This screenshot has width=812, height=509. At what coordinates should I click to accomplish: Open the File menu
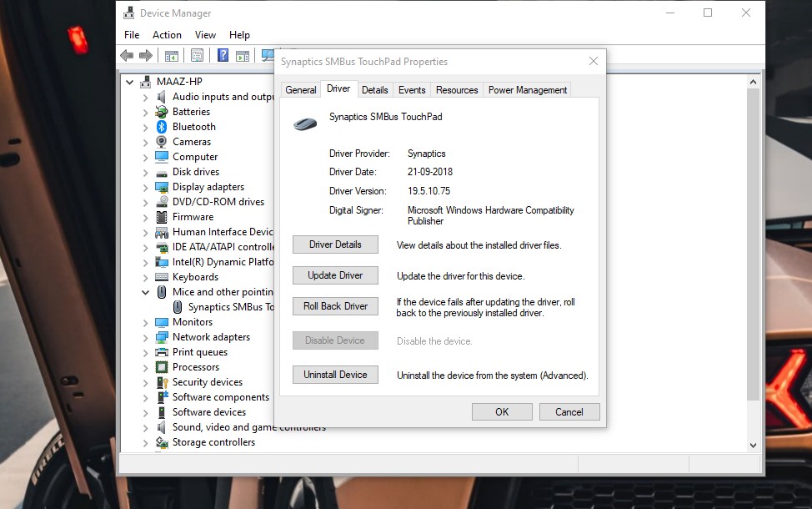[132, 35]
